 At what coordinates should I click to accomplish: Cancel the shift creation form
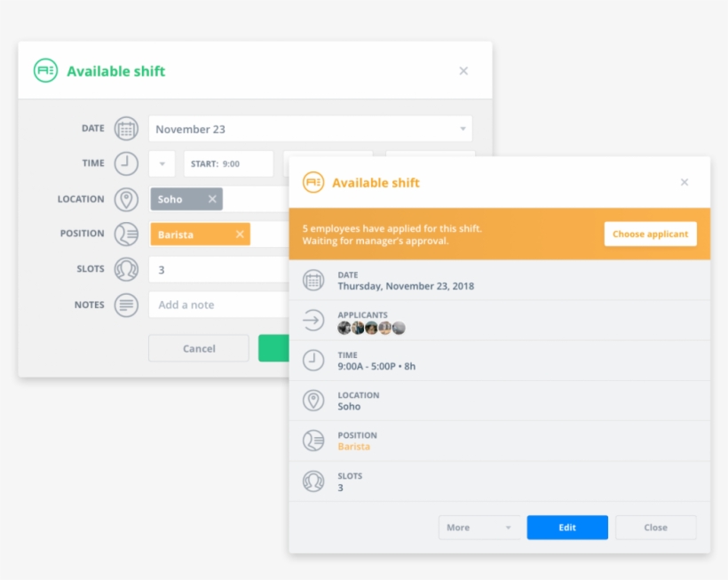point(198,347)
